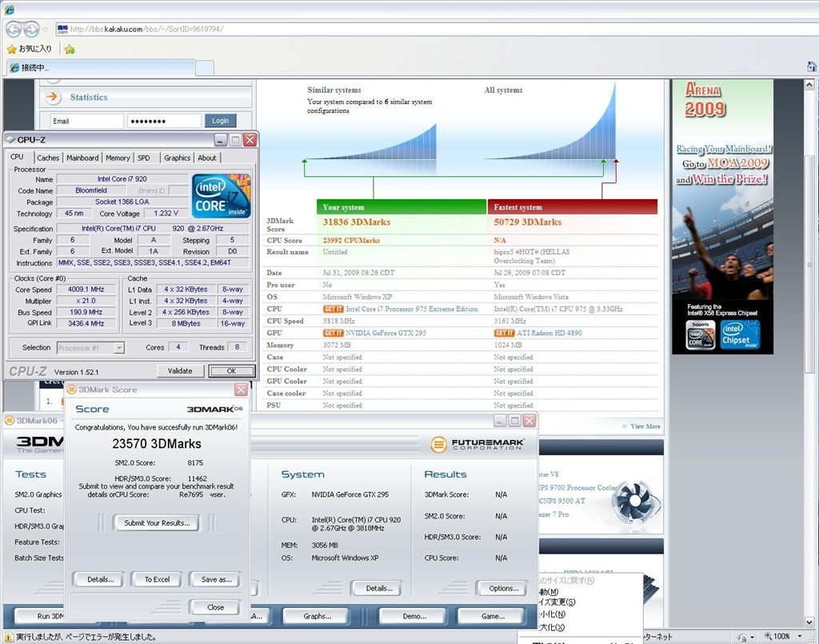The width and height of the screenshot is (819, 644).
Task: Select the Memory tab in CPU-Z
Action: click(x=118, y=158)
